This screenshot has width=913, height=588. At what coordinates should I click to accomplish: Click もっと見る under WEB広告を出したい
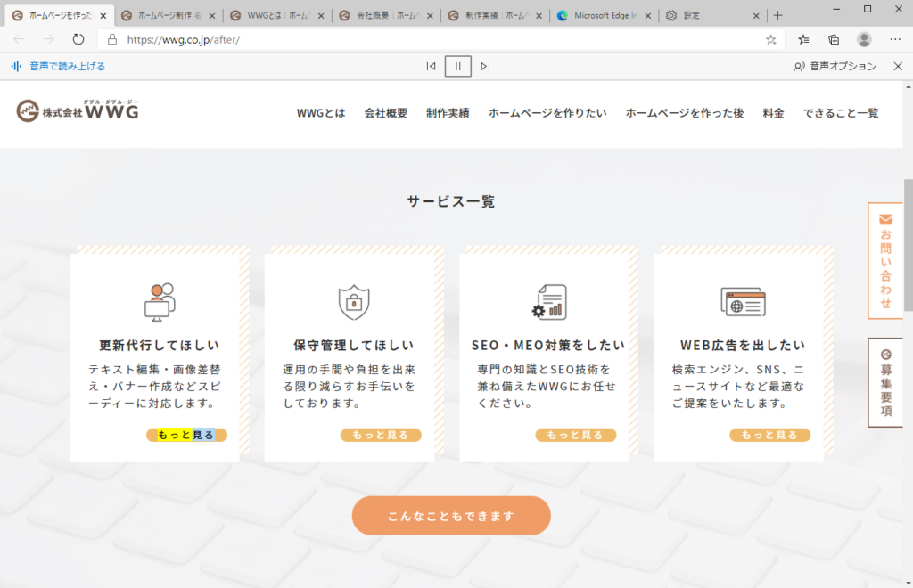point(769,435)
